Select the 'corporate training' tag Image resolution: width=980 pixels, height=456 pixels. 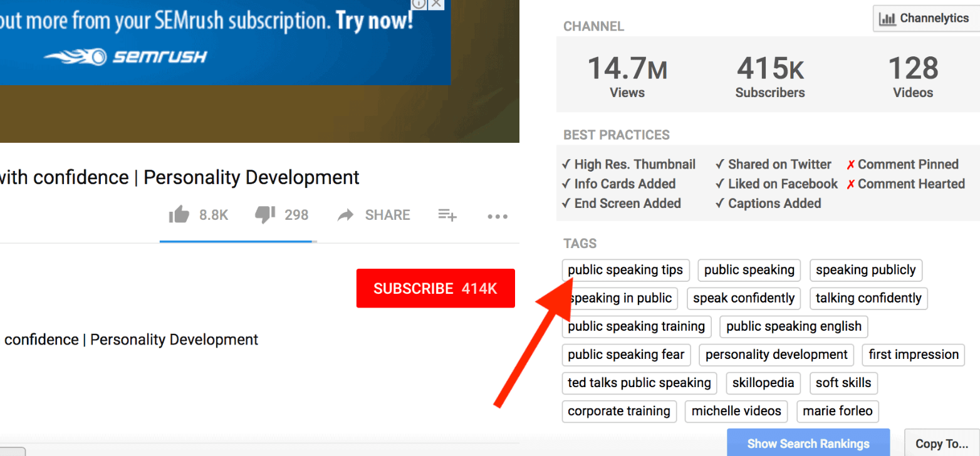click(x=619, y=411)
